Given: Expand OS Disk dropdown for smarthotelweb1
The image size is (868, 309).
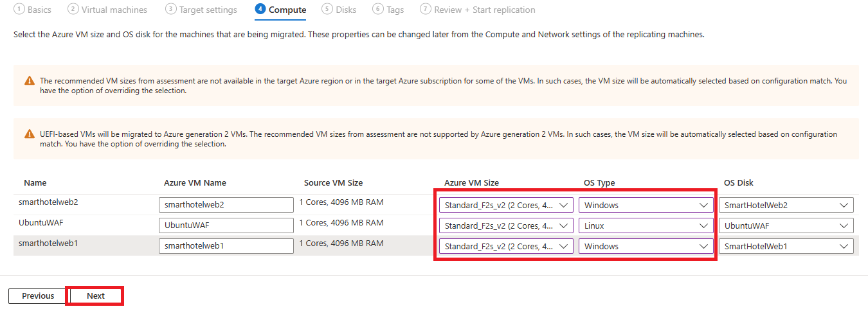Looking at the screenshot, I should [786, 246].
